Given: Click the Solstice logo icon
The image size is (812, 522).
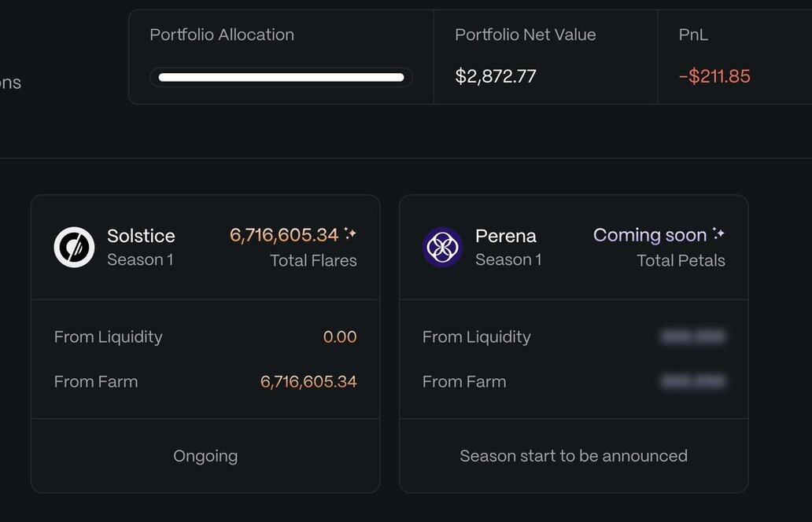Looking at the screenshot, I should click(74, 247).
